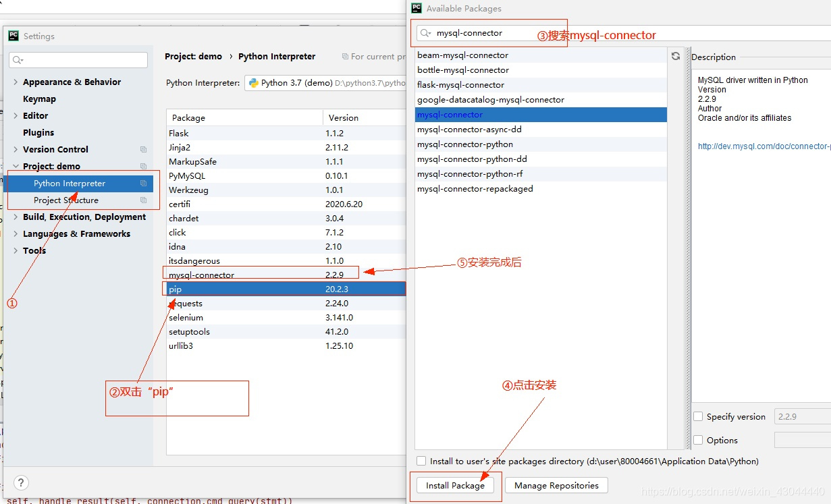The image size is (831, 504).
Task: Click the Python logo in interpreter selector
Action: [x=254, y=83]
